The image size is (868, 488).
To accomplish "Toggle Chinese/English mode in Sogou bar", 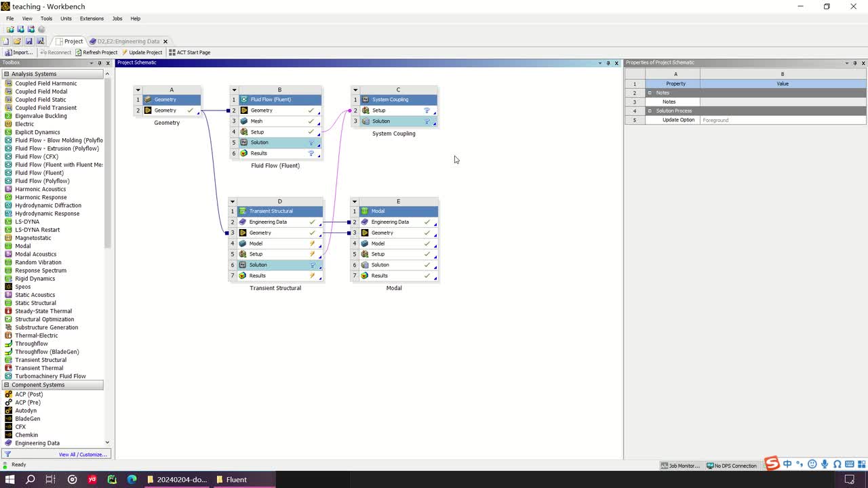I will click(787, 464).
